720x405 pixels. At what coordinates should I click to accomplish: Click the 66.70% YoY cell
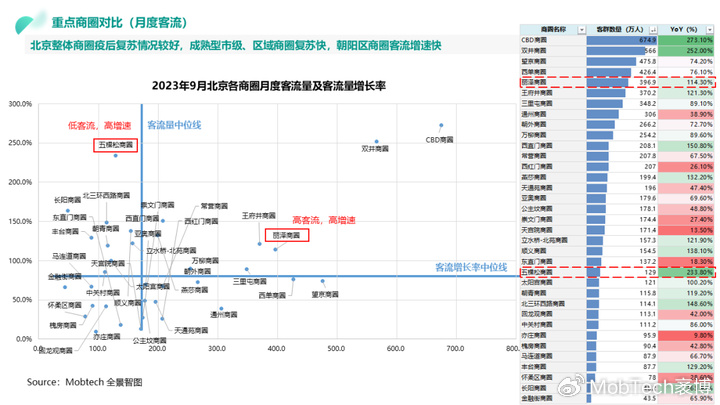point(686,356)
